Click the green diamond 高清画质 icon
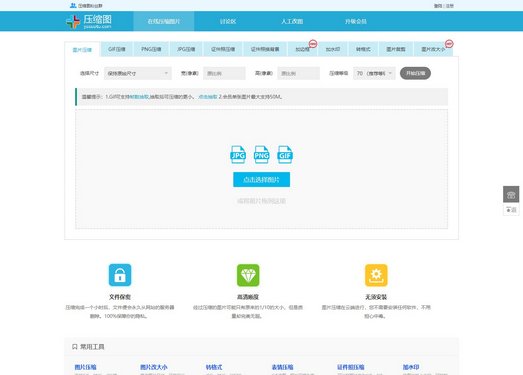This screenshot has width=523, height=375. (x=248, y=275)
